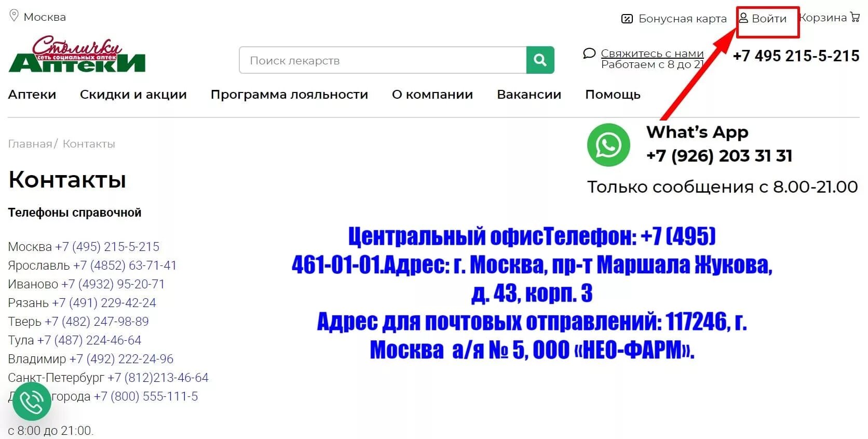Click Телефоны справочной subheading
868x439 pixels.
pos(75,212)
